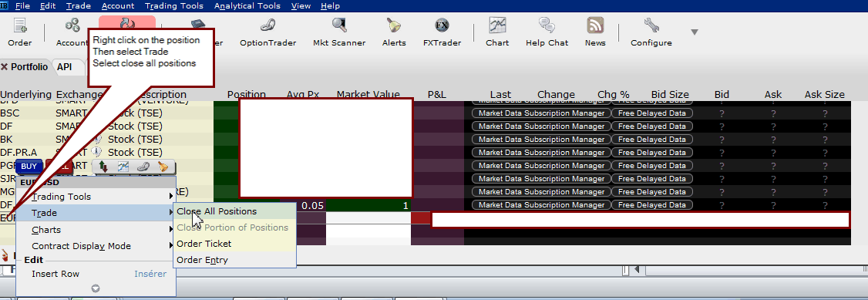The image size is (868, 300).
Task: Expand more context menu items arrow
Action: (x=96, y=288)
